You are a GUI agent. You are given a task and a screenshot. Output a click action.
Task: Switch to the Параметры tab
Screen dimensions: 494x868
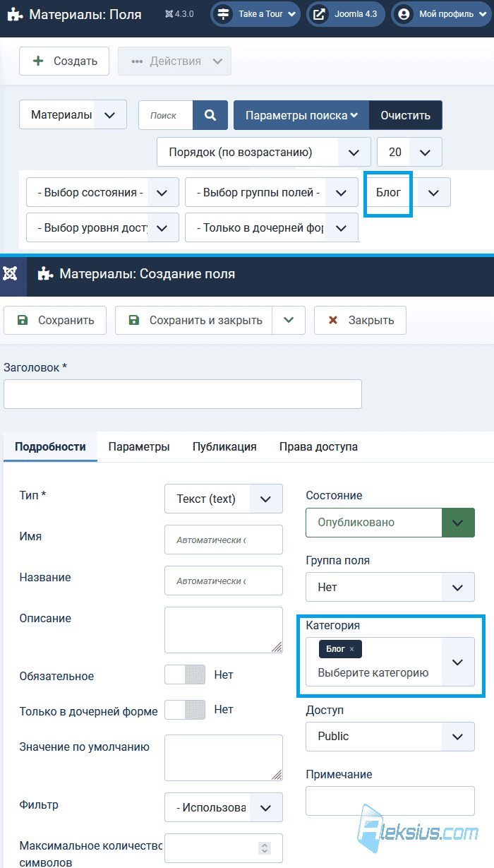pyautogui.click(x=139, y=446)
